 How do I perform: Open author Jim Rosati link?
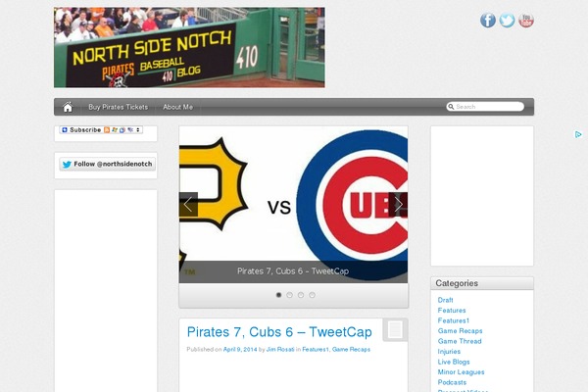(x=280, y=350)
